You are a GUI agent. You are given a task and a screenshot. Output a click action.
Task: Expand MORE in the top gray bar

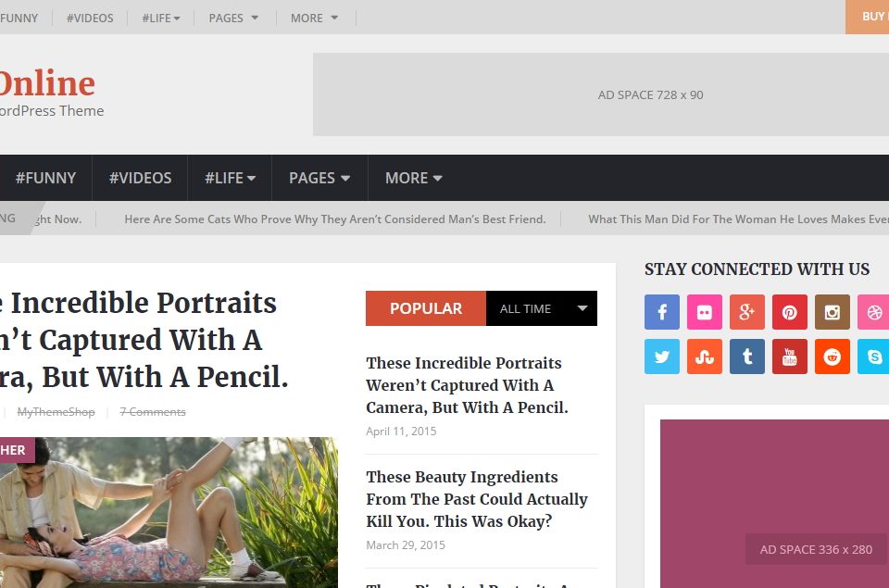(x=315, y=19)
